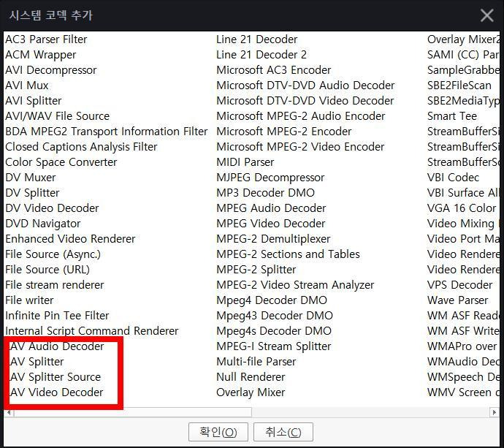Select Mpeg4s Decoder DMO
The height and width of the screenshot is (448, 504).
coord(274,331)
